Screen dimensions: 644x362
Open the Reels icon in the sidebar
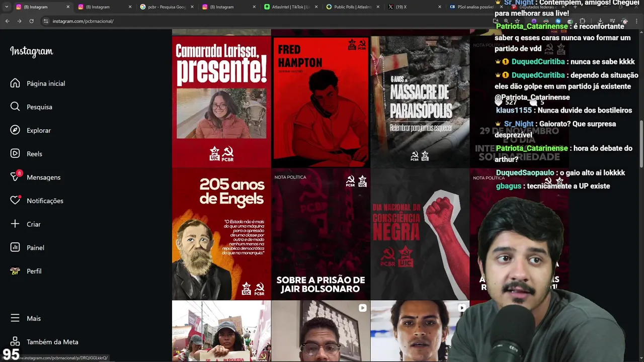tap(15, 154)
